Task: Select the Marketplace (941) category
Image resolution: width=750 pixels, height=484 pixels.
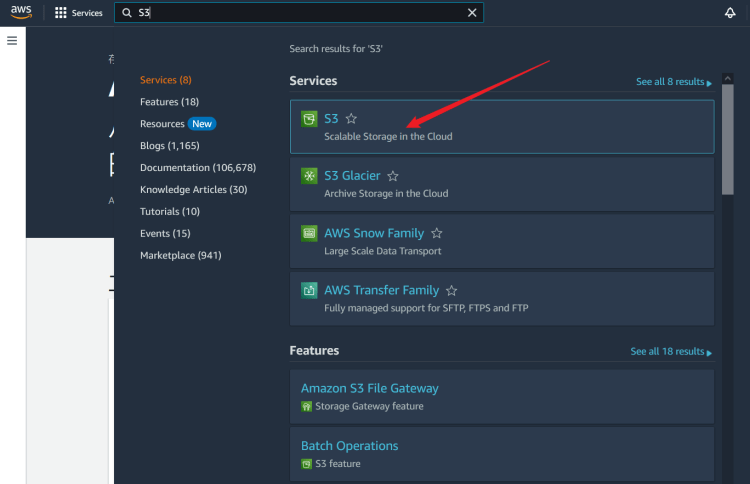Action: (180, 255)
